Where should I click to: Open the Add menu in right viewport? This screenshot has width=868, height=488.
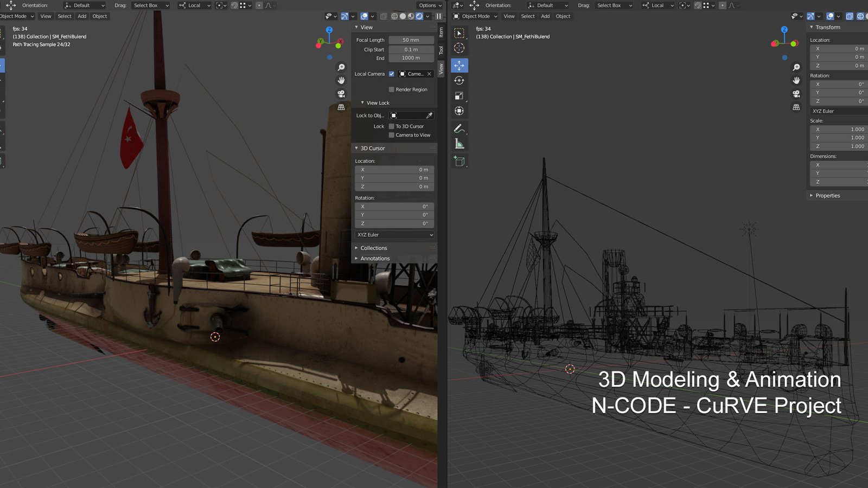545,16
